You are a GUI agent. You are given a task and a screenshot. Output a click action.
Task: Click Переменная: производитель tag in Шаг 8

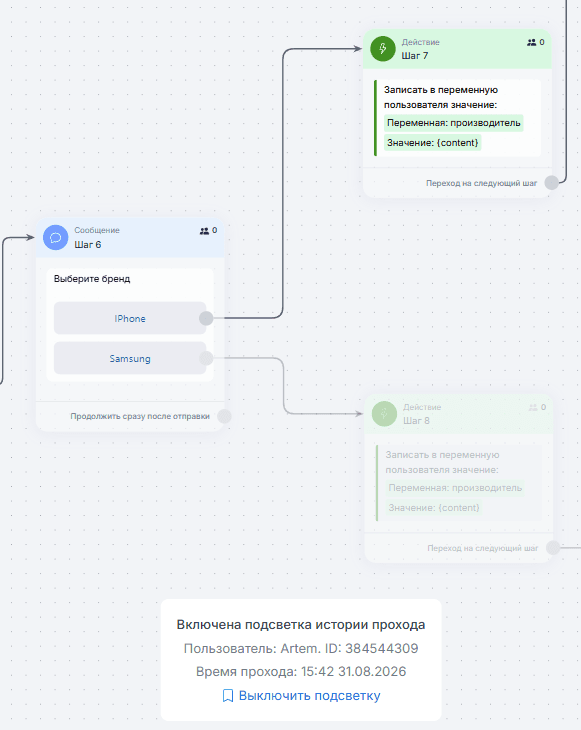click(455, 488)
